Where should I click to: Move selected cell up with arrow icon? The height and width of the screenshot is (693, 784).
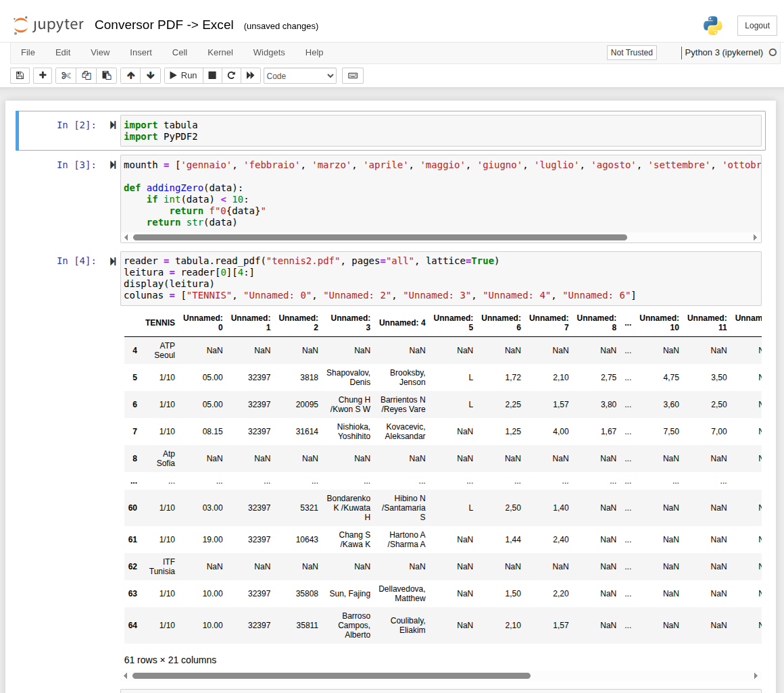pos(130,76)
